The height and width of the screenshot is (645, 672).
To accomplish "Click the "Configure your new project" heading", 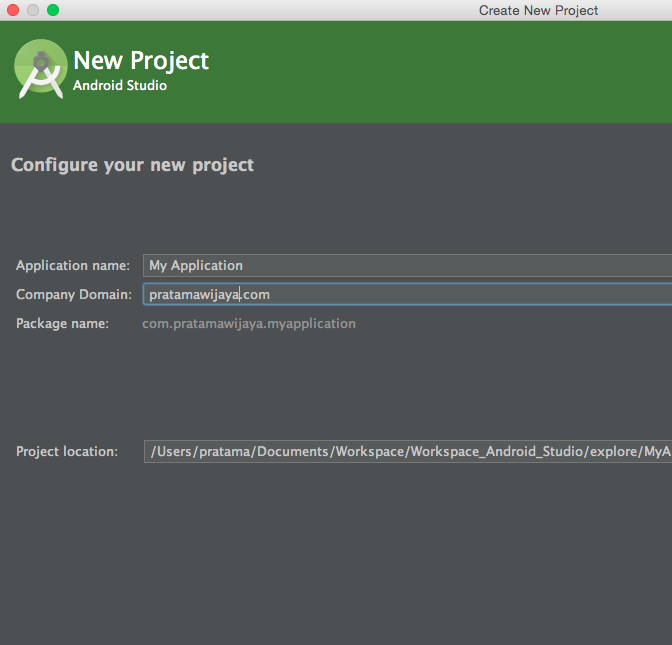I will click(x=132, y=165).
